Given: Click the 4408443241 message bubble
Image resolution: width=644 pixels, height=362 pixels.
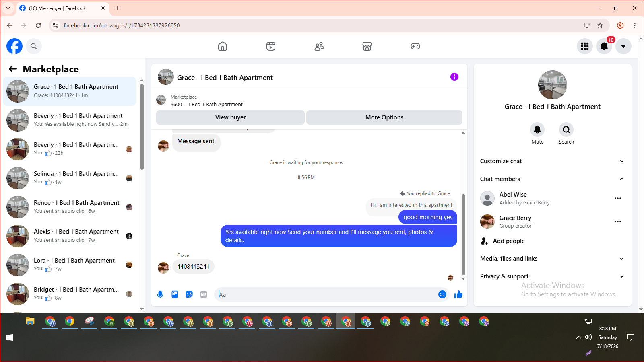Looking at the screenshot, I should pos(193,267).
